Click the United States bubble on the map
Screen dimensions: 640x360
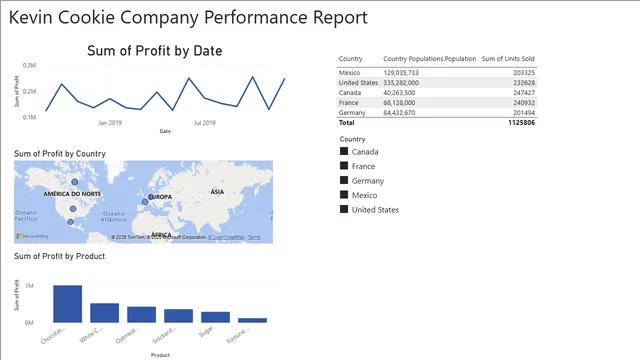(73, 209)
